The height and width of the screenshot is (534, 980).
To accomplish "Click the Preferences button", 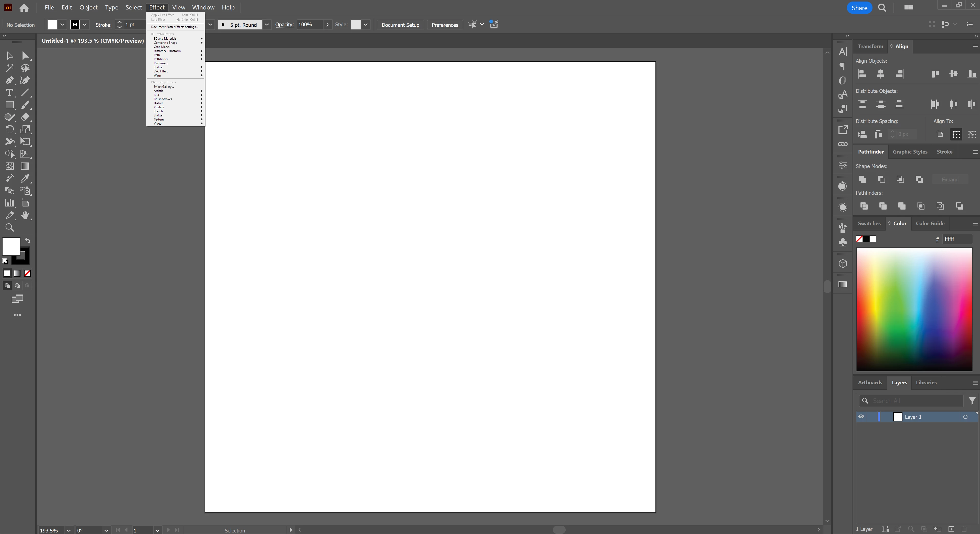I will tap(445, 25).
